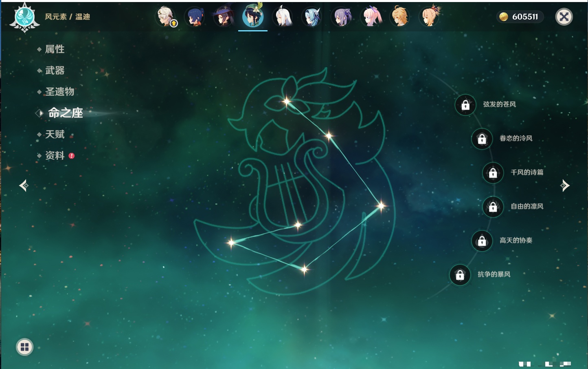Open the locked 千风的诗篇 constellation node
The width and height of the screenshot is (588, 369).
coord(493,173)
